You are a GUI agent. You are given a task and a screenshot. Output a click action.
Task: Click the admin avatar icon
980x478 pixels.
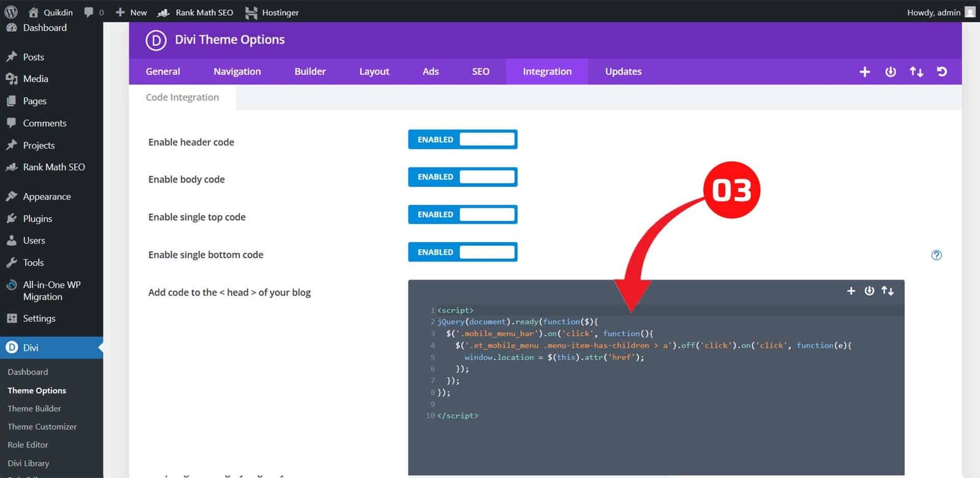pos(970,12)
